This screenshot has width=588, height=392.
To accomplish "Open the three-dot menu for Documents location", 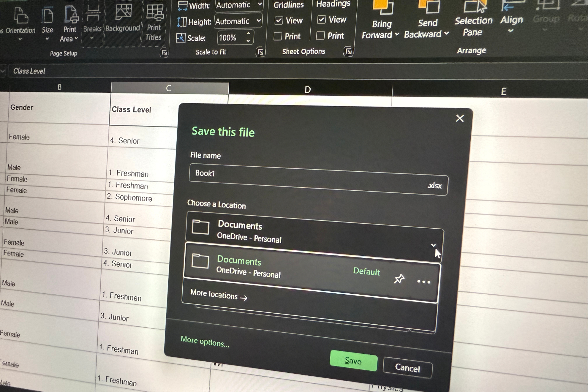I will tap(423, 282).
